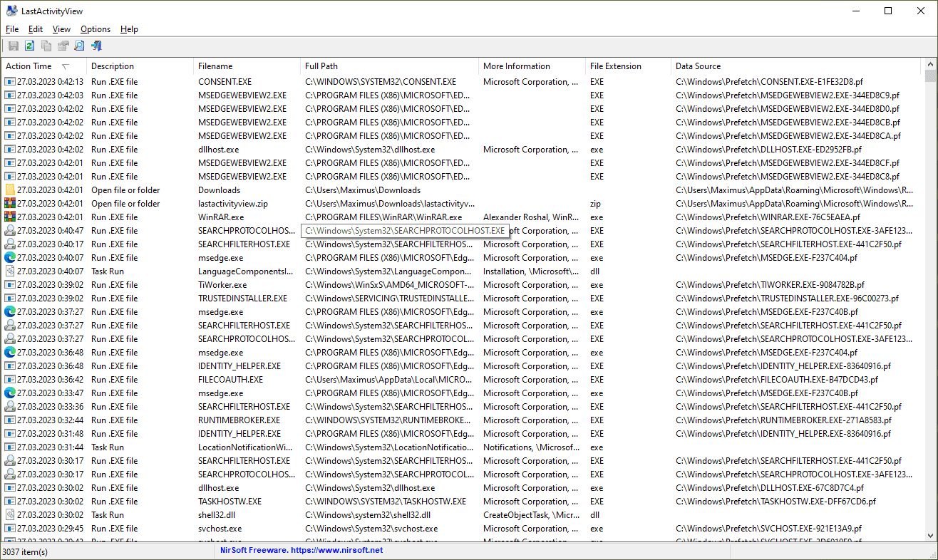938x560 pixels.
Task: Click the Edge icon of the 0:37:27 msedge.exe row
Action: 10,312
